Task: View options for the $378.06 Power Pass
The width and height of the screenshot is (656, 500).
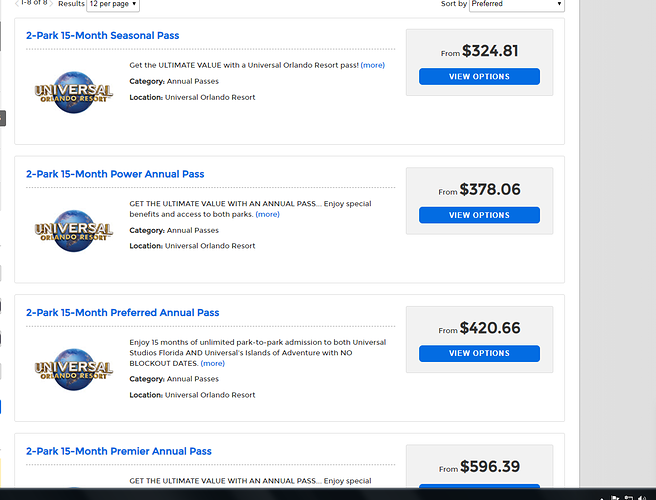Action: [479, 215]
